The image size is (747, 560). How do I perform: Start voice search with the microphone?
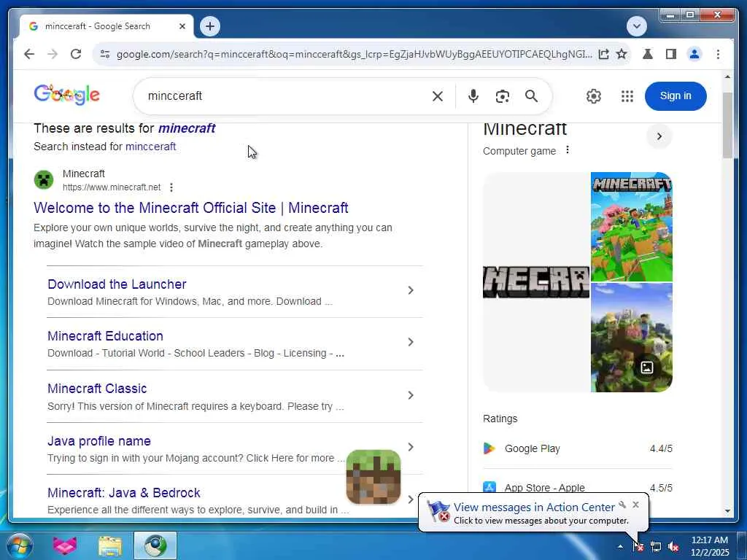(x=473, y=96)
